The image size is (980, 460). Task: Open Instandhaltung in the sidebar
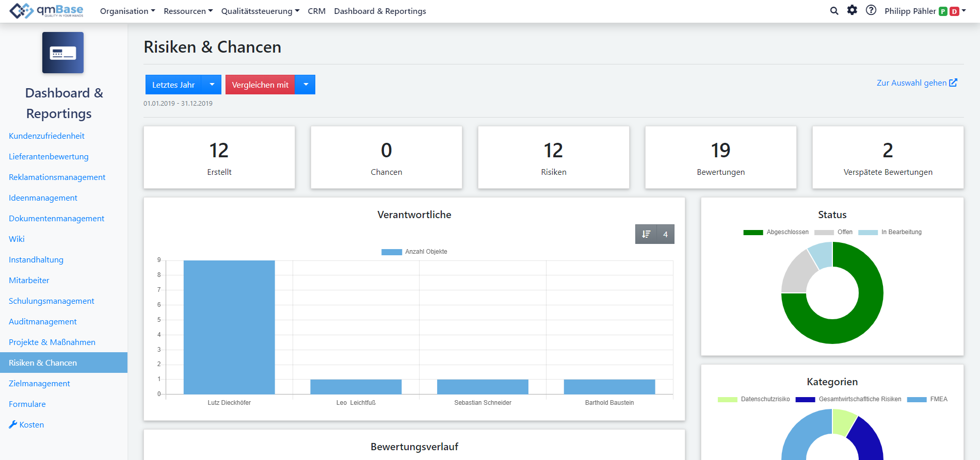[x=36, y=259]
